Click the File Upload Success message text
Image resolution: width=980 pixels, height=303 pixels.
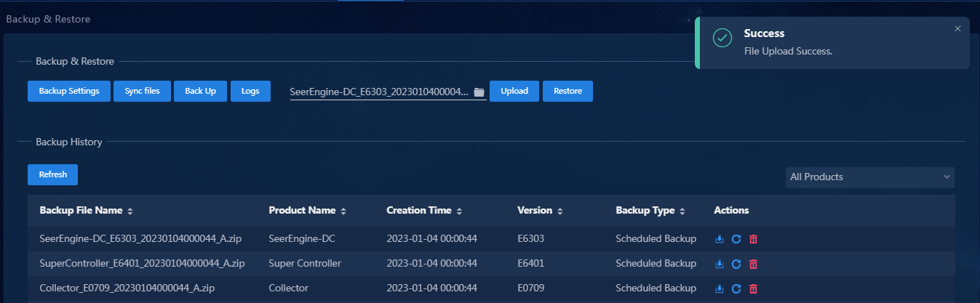coord(788,52)
